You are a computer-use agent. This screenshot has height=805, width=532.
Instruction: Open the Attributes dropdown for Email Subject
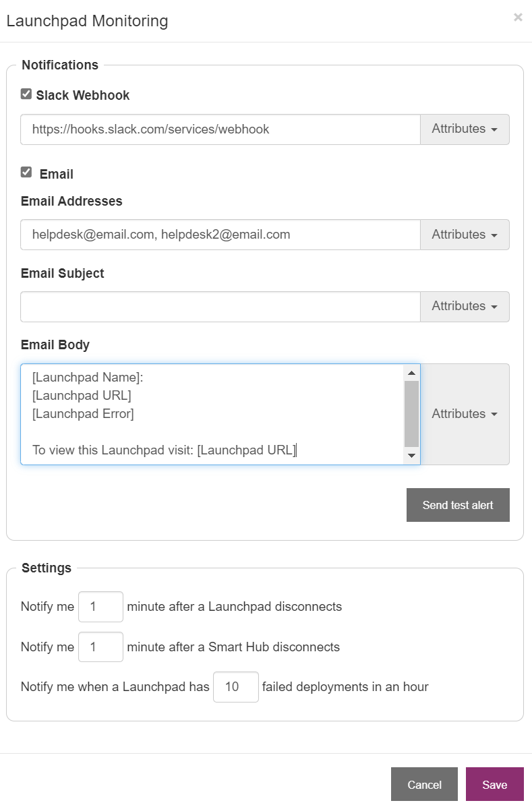tap(464, 306)
